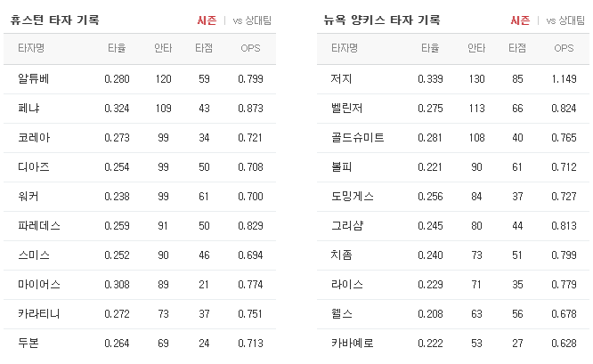Click batter 치좀 name

click(x=342, y=255)
